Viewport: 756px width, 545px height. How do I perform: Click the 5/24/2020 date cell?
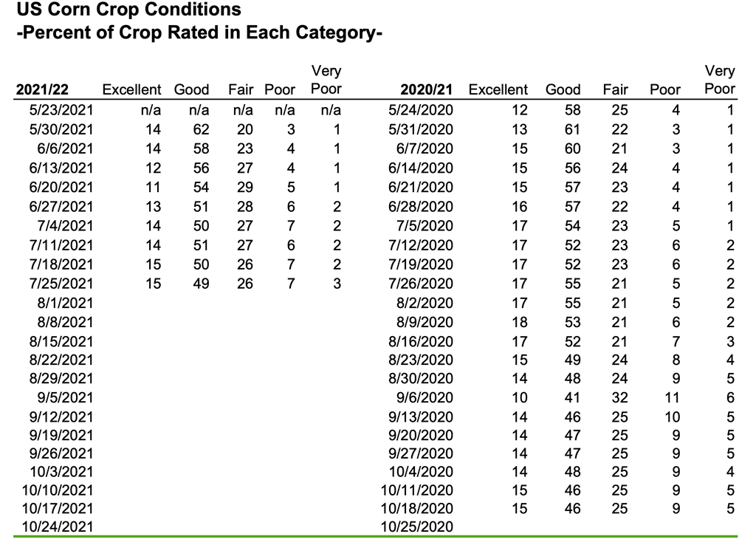point(421,110)
